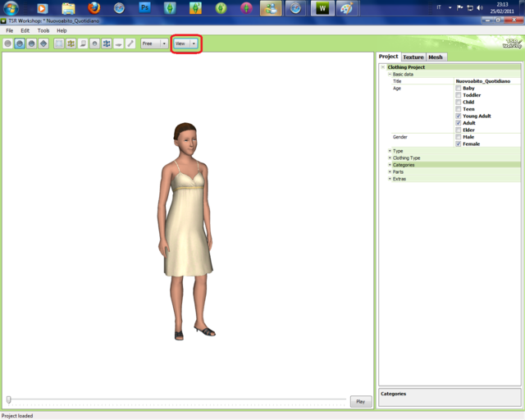Toggle the shadow plane icon
This screenshot has width=525, height=420.
point(83,43)
